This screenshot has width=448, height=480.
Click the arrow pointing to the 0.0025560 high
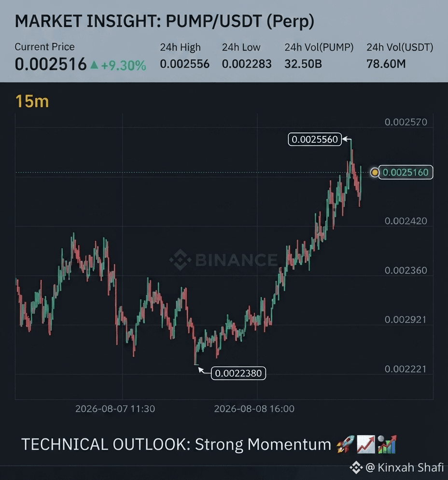coord(347,139)
